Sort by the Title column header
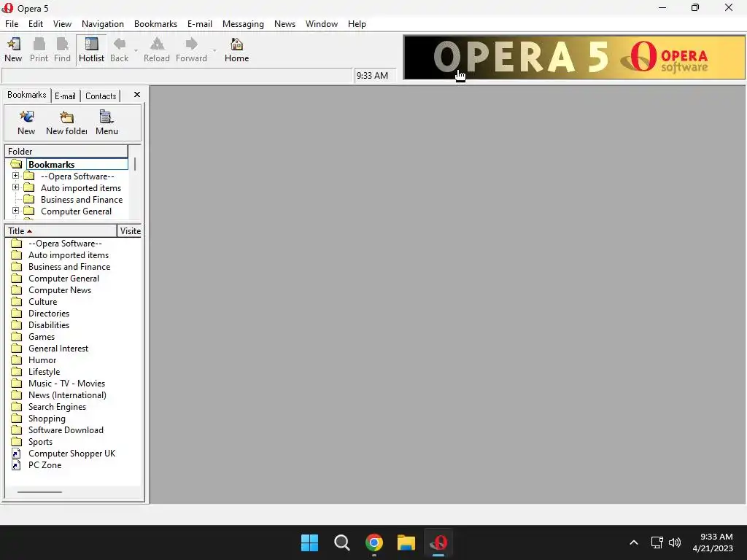This screenshot has width=747, height=560. [61, 231]
